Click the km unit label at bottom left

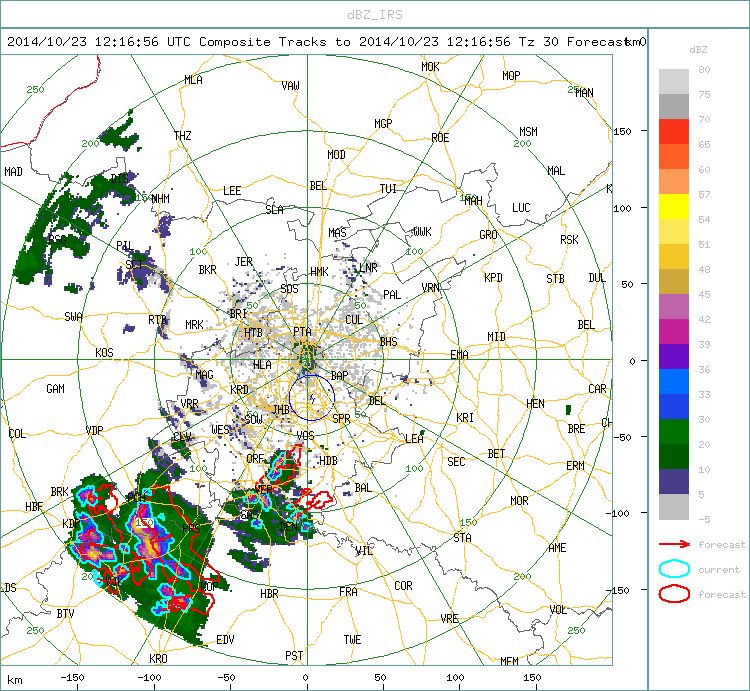coord(15,680)
